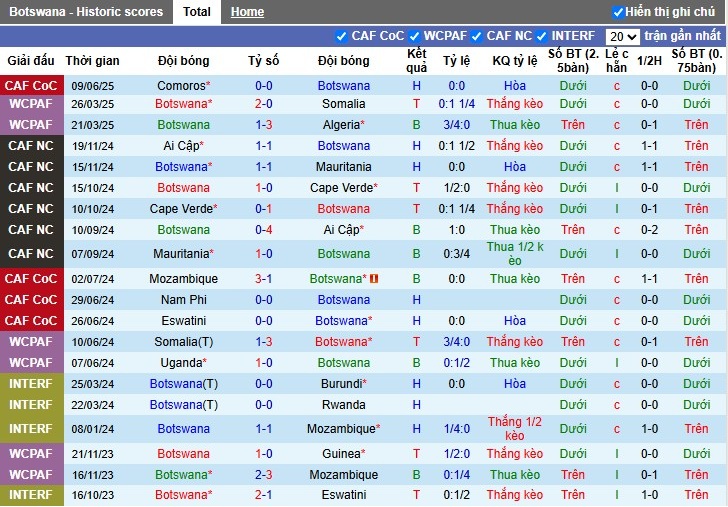The image size is (728, 507).
Task: Click the 0-4 score on 10/09/24
Action: coord(264,229)
